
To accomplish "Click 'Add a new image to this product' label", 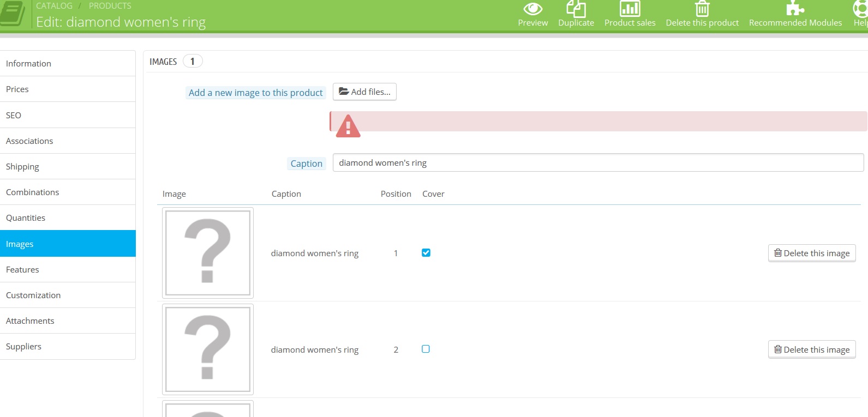I will coord(256,93).
